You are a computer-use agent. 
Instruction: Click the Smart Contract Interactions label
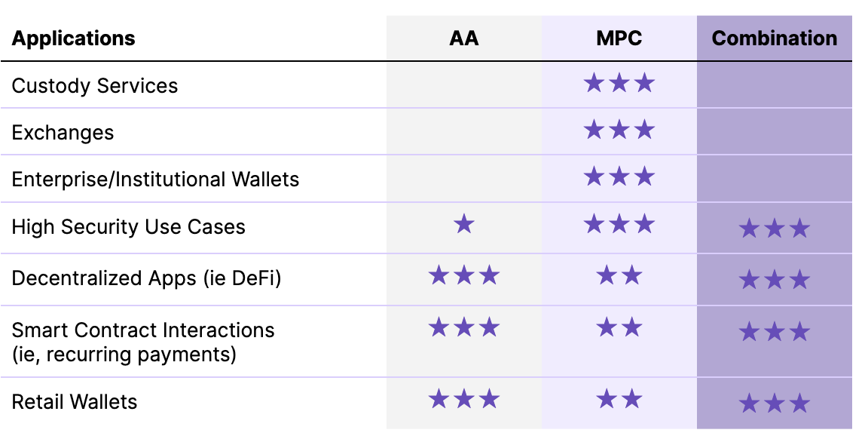pos(143,330)
